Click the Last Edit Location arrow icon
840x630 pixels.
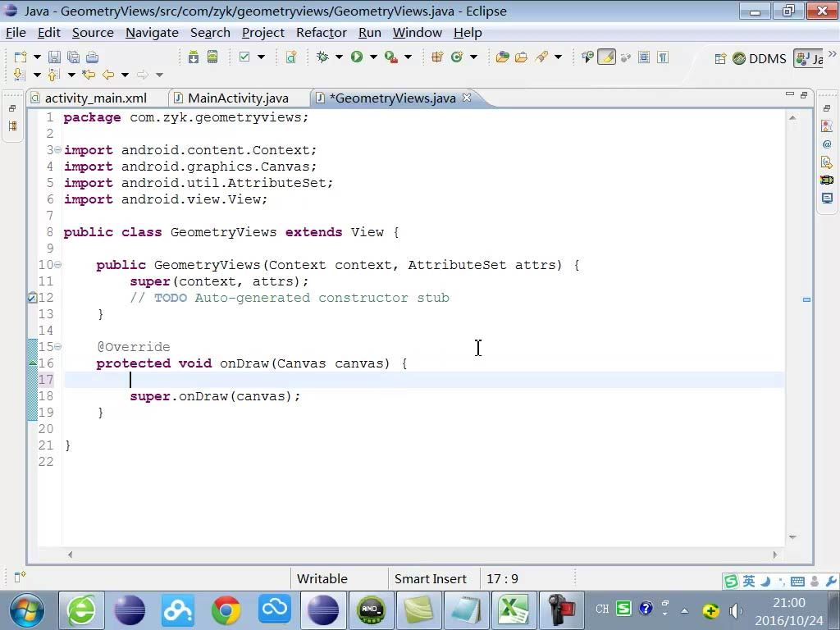pos(89,75)
